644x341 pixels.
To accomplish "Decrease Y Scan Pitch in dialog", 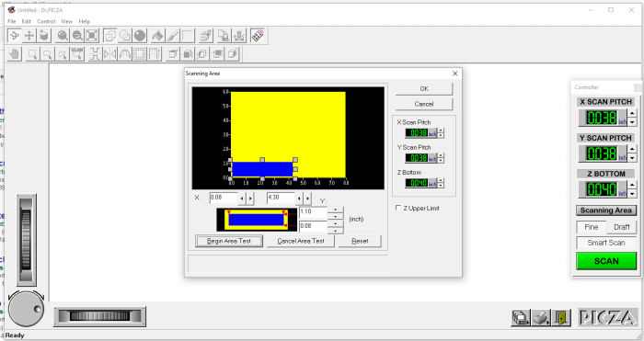I will [441, 161].
